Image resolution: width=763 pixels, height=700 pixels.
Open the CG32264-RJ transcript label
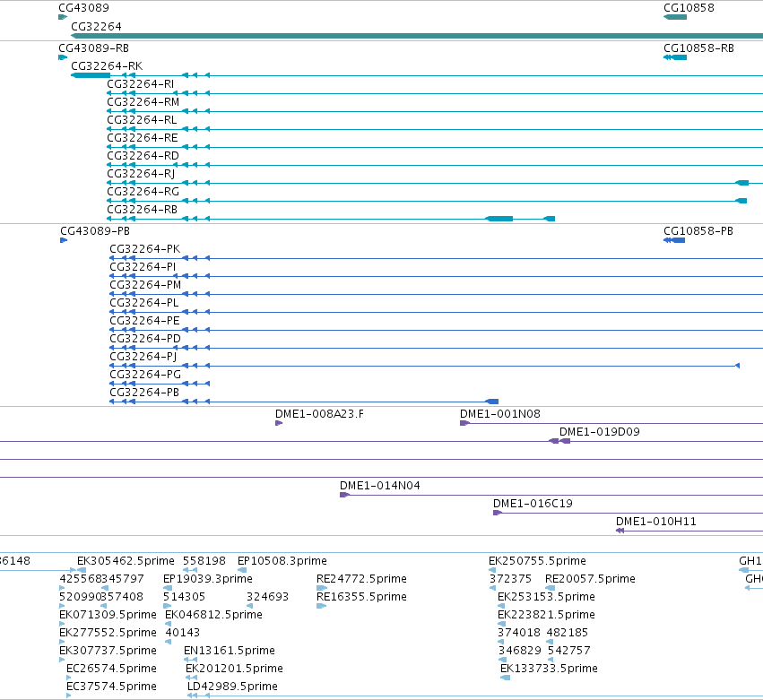[141, 174]
